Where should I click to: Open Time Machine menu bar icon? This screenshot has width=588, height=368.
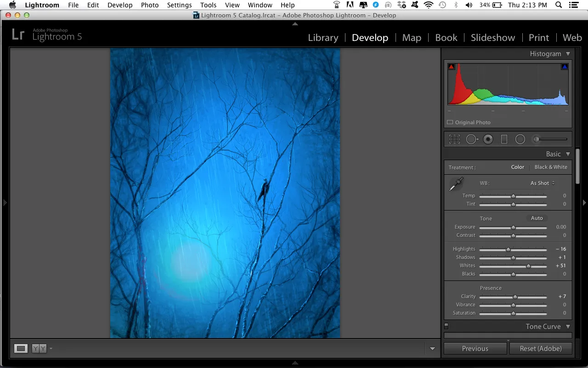pos(442,5)
